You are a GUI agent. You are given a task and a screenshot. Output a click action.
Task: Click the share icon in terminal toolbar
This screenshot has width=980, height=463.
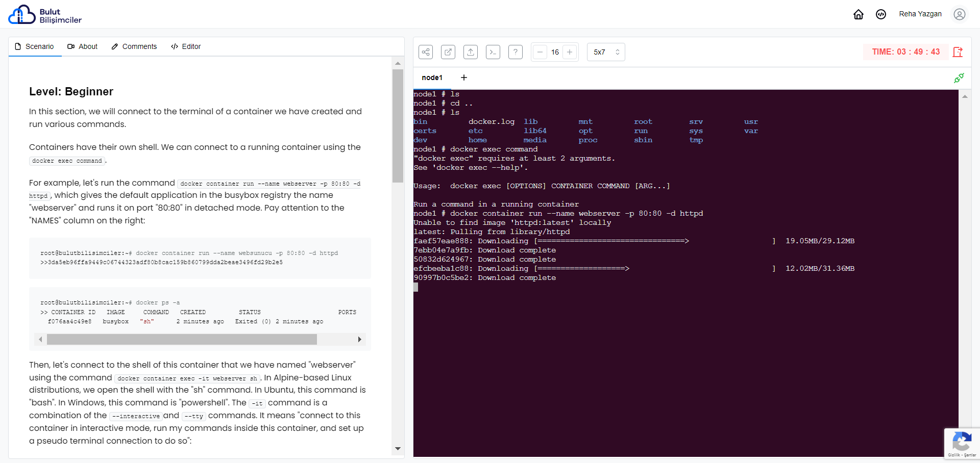pos(426,52)
